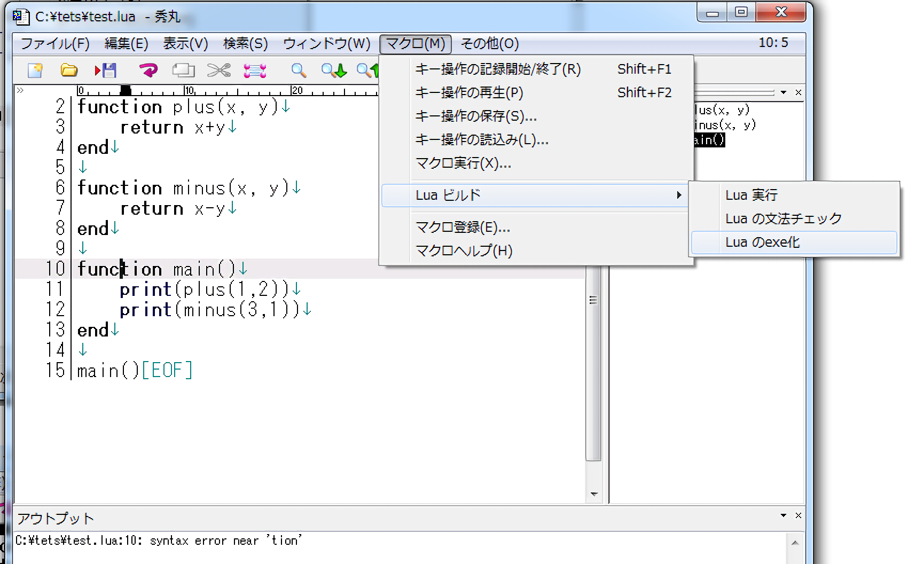Open the ファイル(F) menu

[x=55, y=44]
